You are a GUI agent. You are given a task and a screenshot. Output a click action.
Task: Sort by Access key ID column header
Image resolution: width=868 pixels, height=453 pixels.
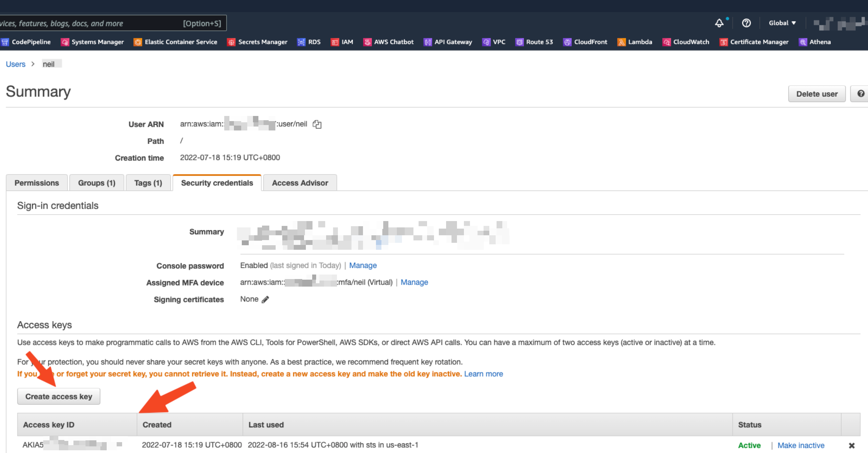(x=77, y=425)
